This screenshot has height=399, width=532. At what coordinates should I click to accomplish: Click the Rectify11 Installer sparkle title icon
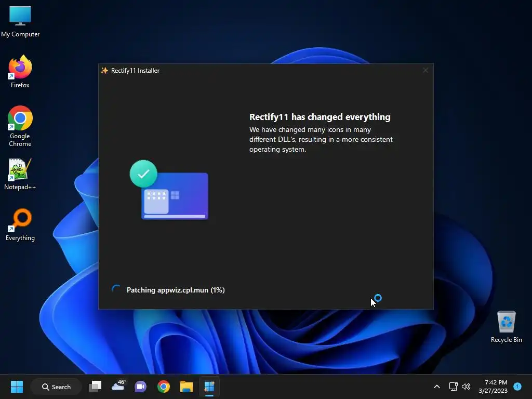pyautogui.click(x=104, y=70)
